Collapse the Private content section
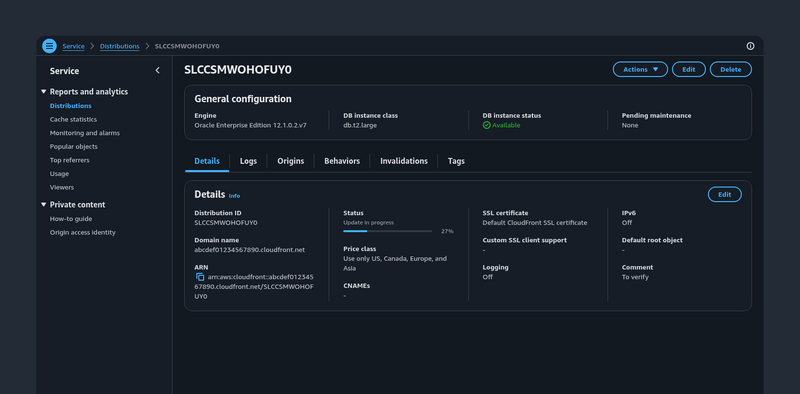This screenshot has height=394, width=800. 43,205
